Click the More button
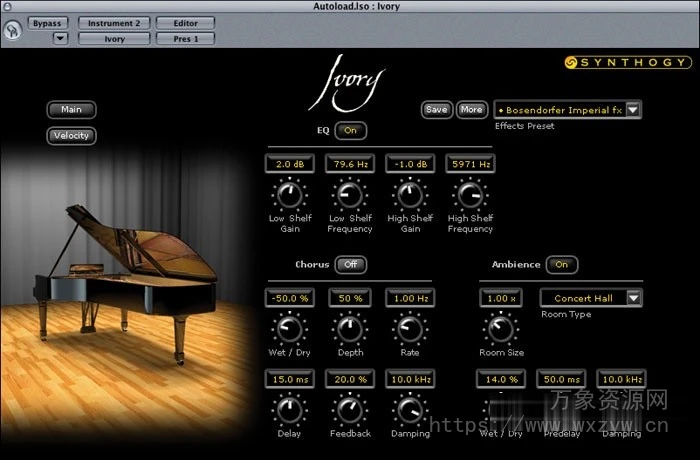700x460 pixels. coord(471,109)
